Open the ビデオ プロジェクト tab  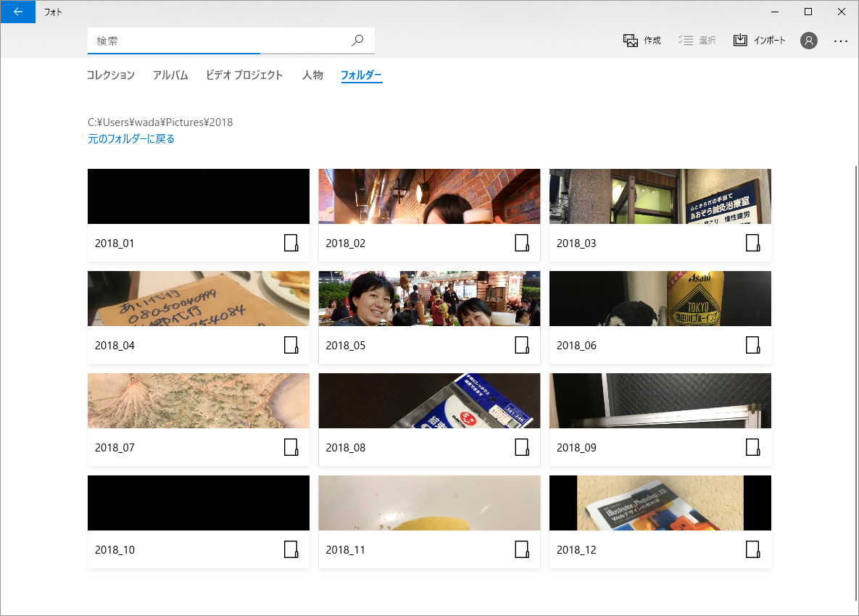244,75
